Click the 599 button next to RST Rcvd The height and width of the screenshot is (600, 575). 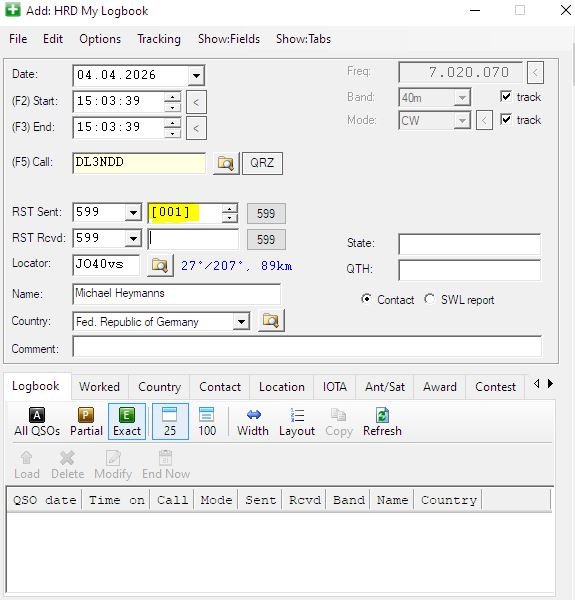point(266,240)
